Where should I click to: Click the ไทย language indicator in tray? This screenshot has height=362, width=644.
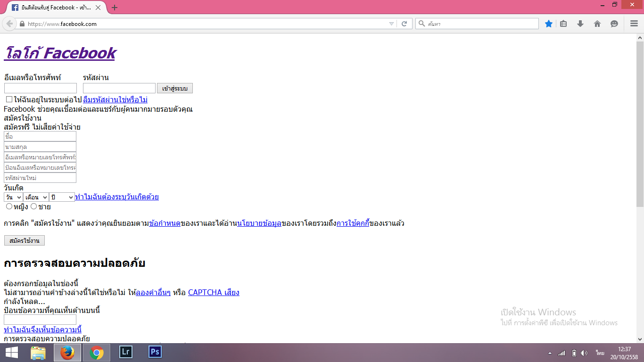coord(600,353)
